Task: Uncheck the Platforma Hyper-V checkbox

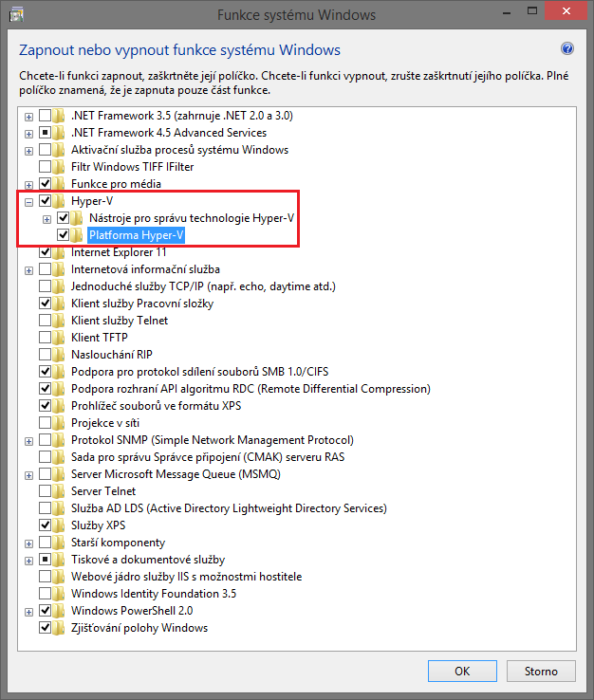Action: tap(64, 235)
